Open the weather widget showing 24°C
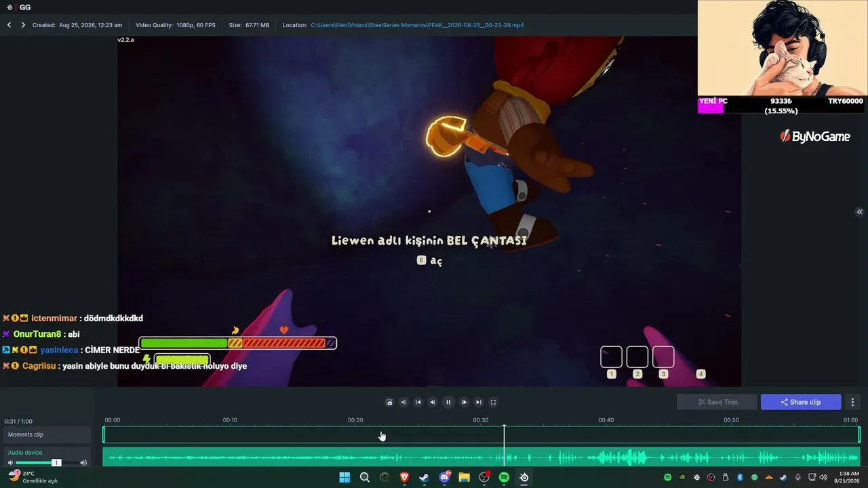 click(33, 476)
